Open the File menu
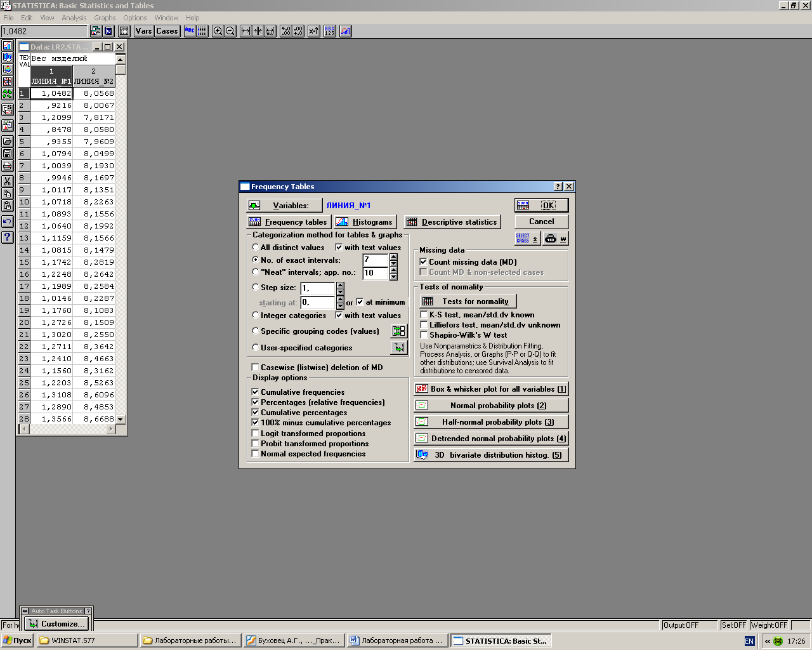Screen dimensions: 812x650 8,18
